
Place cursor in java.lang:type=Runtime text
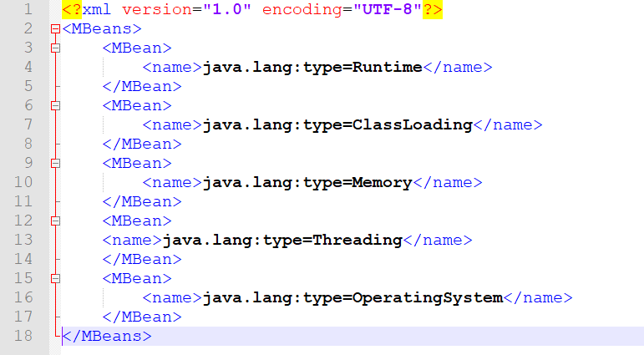pyautogui.click(x=312, y=68)
